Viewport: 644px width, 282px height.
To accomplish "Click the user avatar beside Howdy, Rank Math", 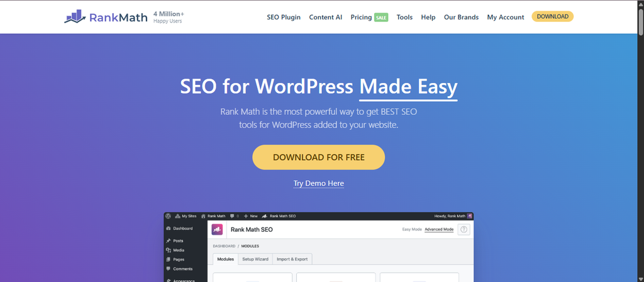I will [469, 216].
